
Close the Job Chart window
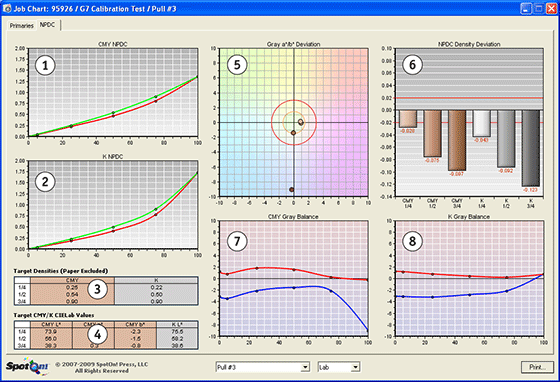[x=551, y=9]
